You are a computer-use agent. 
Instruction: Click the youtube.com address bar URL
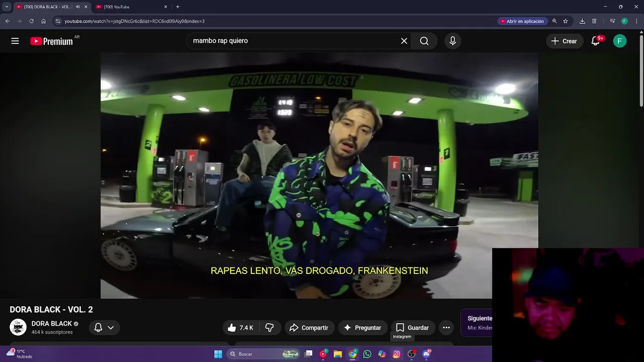click(x=134, y=21)
